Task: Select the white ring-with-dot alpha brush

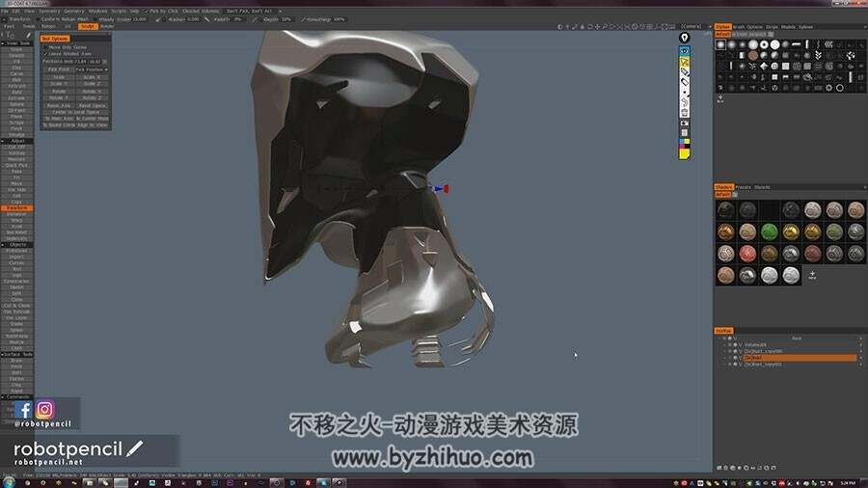Action: coord(764,44)
